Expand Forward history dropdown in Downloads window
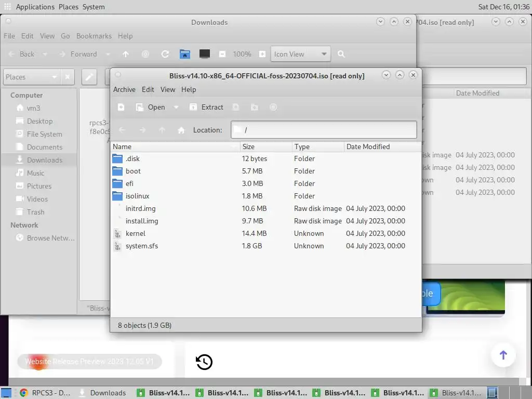 pos(108,54)
